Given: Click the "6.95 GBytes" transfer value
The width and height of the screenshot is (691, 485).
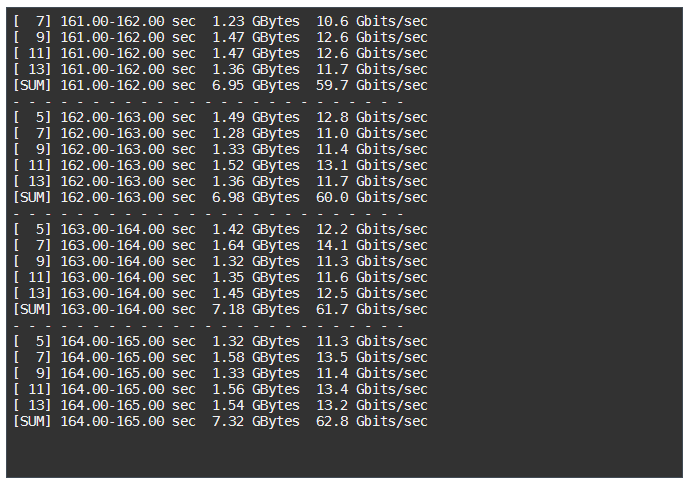Looking at the screenshot, I should point(256,85).
